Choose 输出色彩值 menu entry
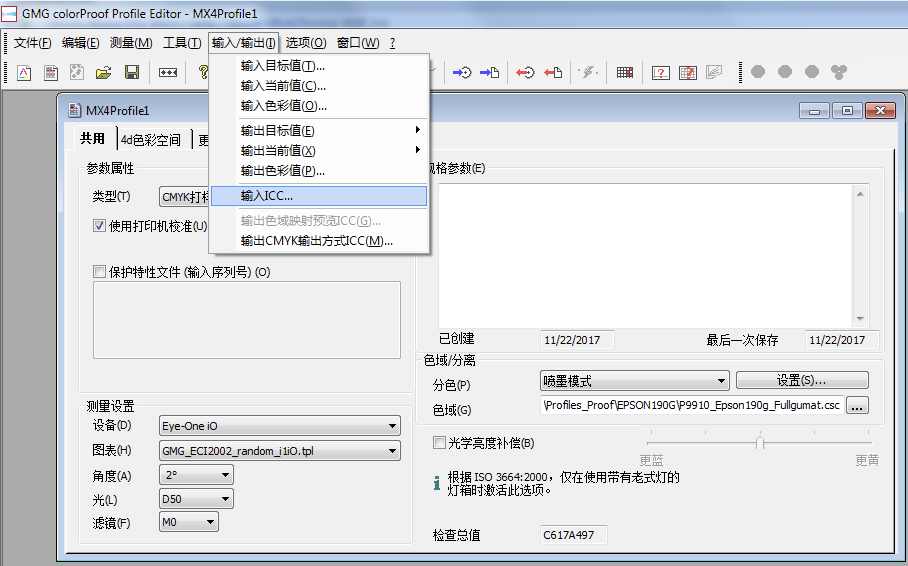Image resolution: width=908 pixels, height=566 pixels. tap(319, 170)
